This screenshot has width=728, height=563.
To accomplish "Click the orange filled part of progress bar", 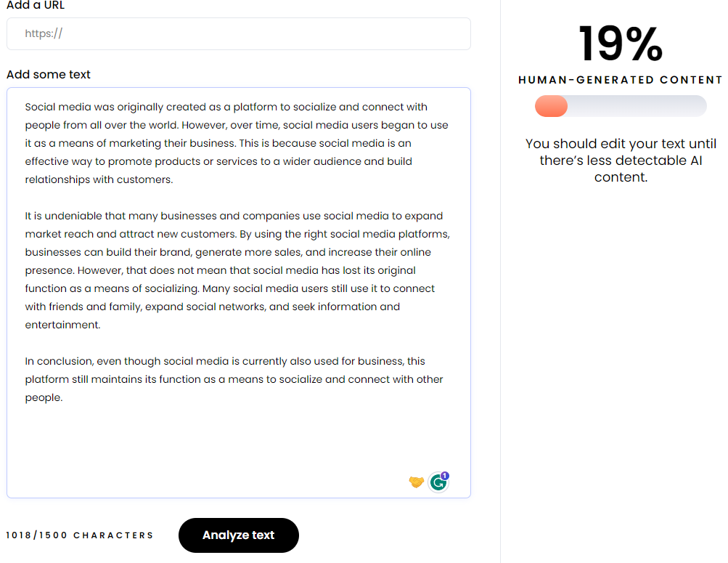I will tap(551, 106).
